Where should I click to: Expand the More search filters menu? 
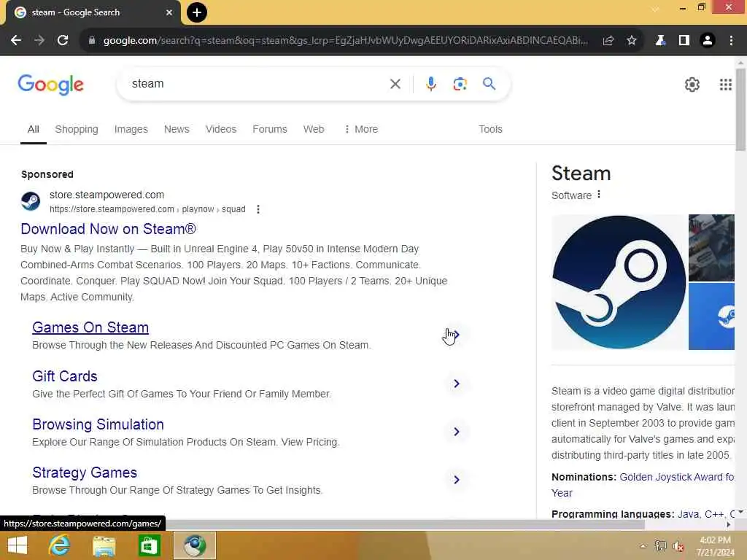click(x=361, y=129)
